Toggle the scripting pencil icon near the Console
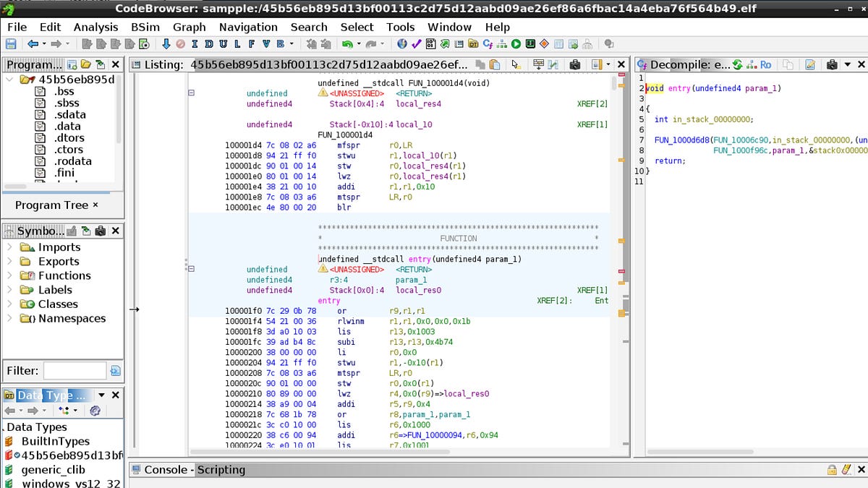Viewport: 868px width, 488px height. click(845, 469)
